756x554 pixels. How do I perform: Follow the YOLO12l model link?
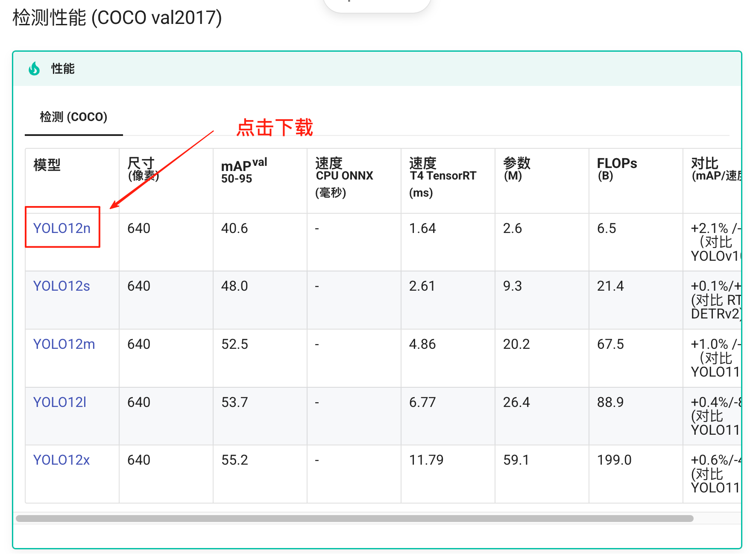(60, 402)
